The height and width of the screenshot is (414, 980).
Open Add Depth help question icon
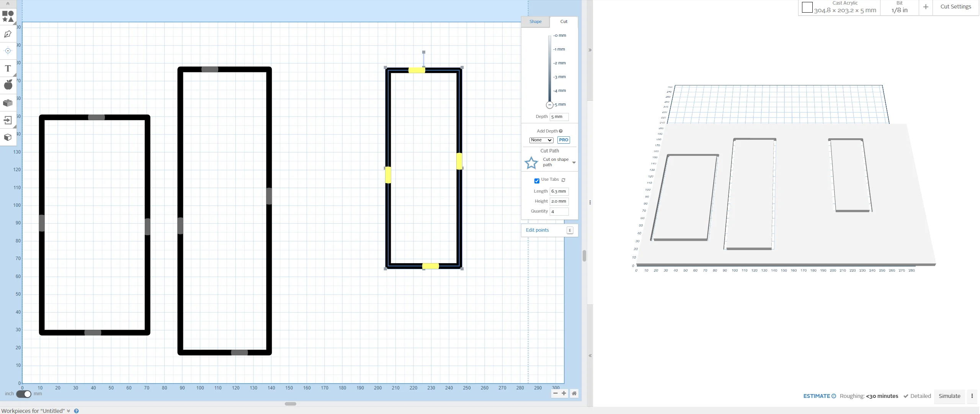point(560,131)
